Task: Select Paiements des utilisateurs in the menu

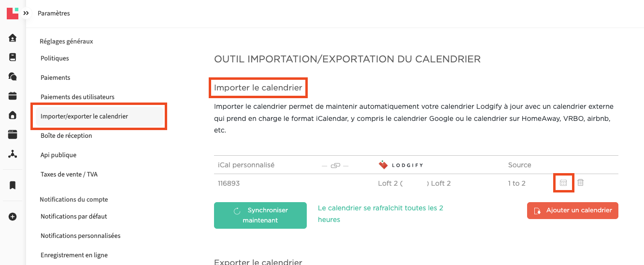Action: tap(77, 97)
